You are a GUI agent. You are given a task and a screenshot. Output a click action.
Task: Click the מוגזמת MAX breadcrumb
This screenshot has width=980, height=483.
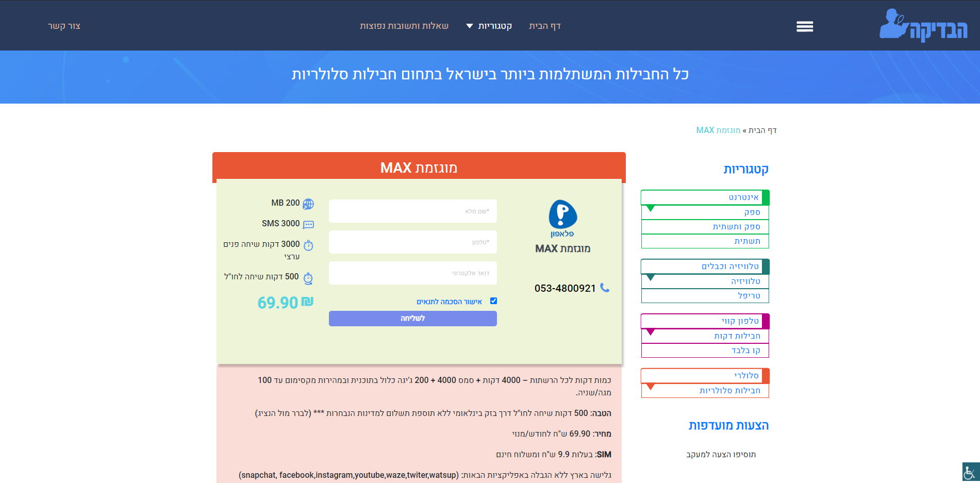coord(718,130)
